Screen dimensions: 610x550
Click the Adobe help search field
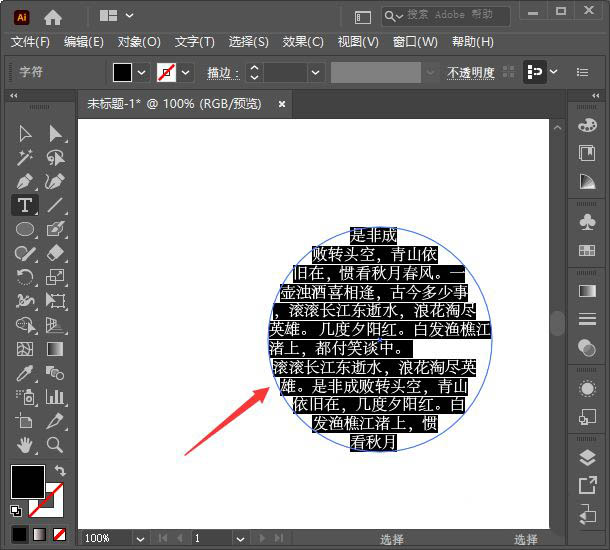[x=445, y=16]
